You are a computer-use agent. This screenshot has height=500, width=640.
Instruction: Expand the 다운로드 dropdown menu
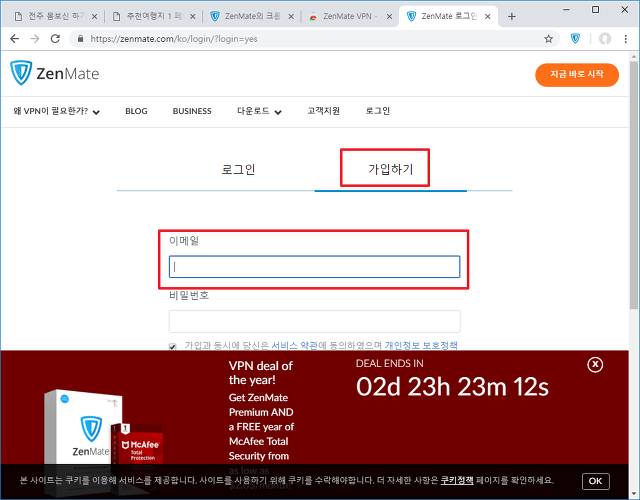(x=259, y=111)
